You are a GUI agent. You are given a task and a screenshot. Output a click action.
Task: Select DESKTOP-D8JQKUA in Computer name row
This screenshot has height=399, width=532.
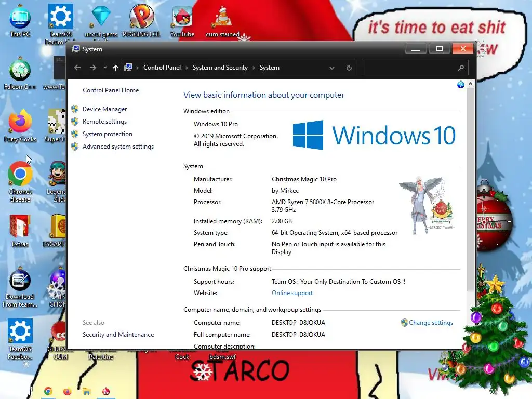click(298, 323)
